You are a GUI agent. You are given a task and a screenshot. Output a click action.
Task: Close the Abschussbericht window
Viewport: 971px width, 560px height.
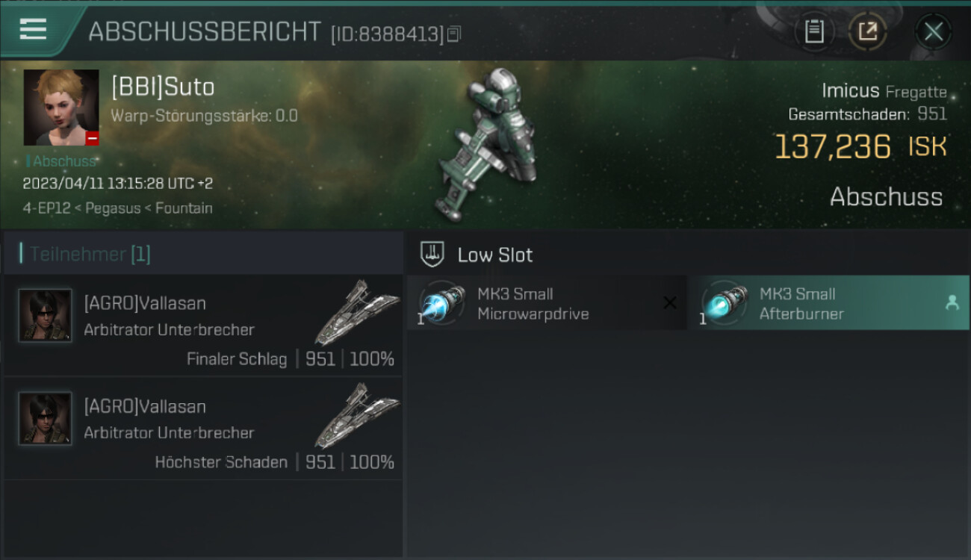click(934, 31)
